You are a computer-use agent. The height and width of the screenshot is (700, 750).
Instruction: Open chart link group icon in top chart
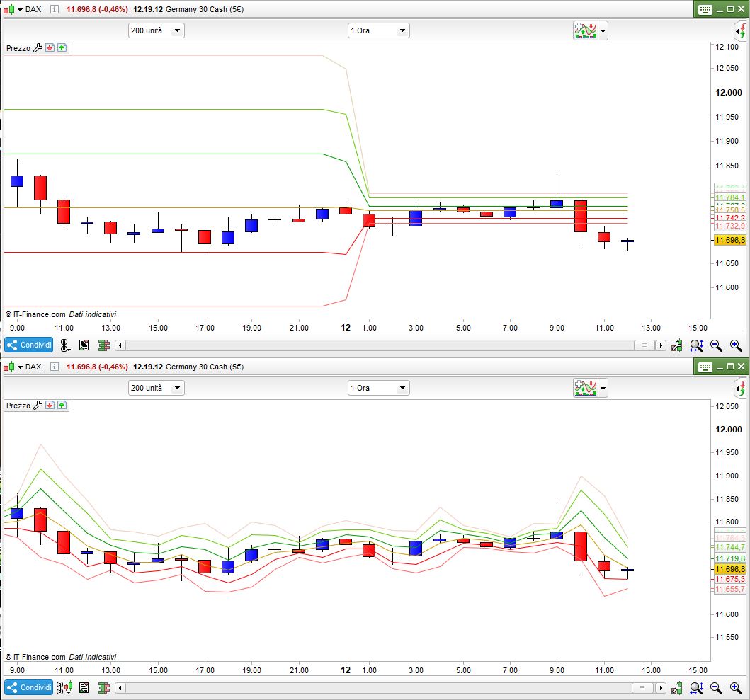point(66,345)
